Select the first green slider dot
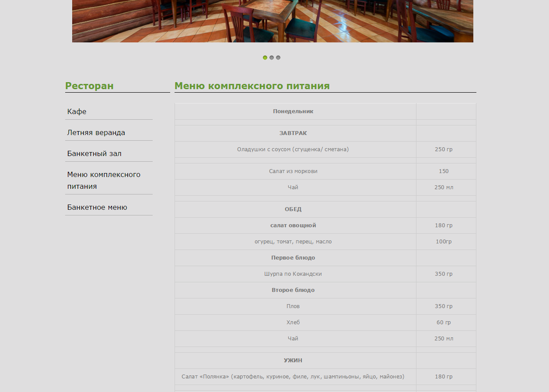This screenshot has height=392, width=549. pos(265,58)
